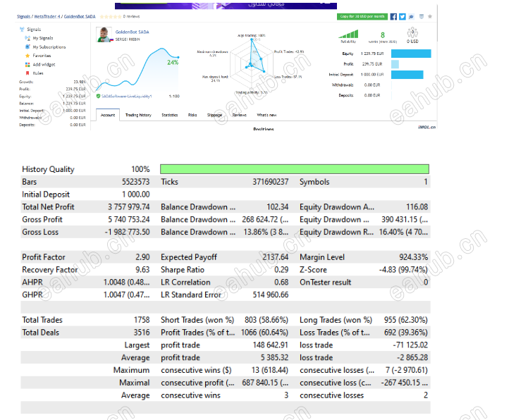528x420 pixels.
Task: Click Ticks value 371690237
Action: coord(271,182)
